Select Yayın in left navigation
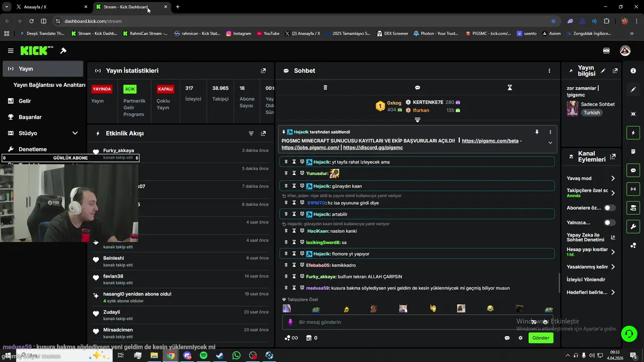Image resolution: width=644 pixels, height=362 pixels. [x=43, y=69]
